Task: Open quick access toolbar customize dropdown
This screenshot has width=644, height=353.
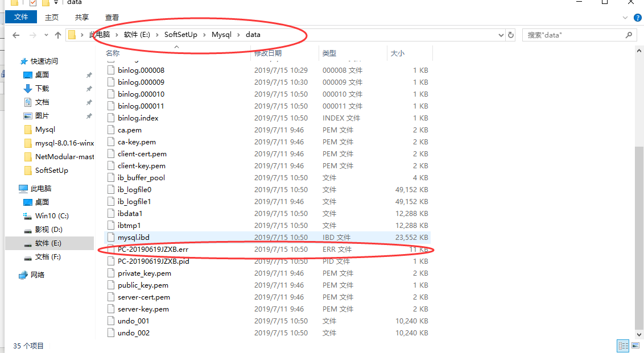Action: (x=56, y=3)
